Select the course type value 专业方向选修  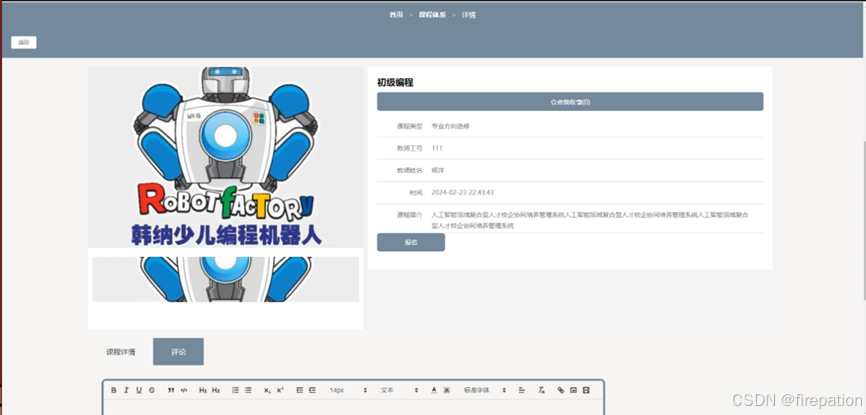[450, 126]
